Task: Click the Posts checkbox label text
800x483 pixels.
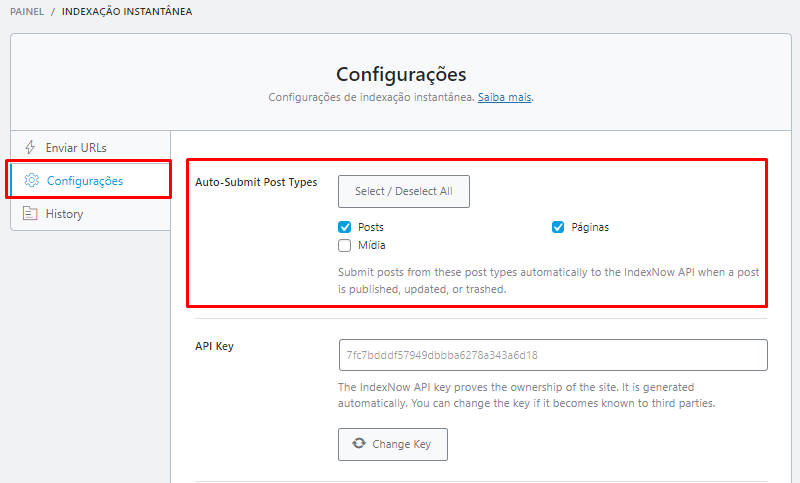Action: tap(371, 227)
